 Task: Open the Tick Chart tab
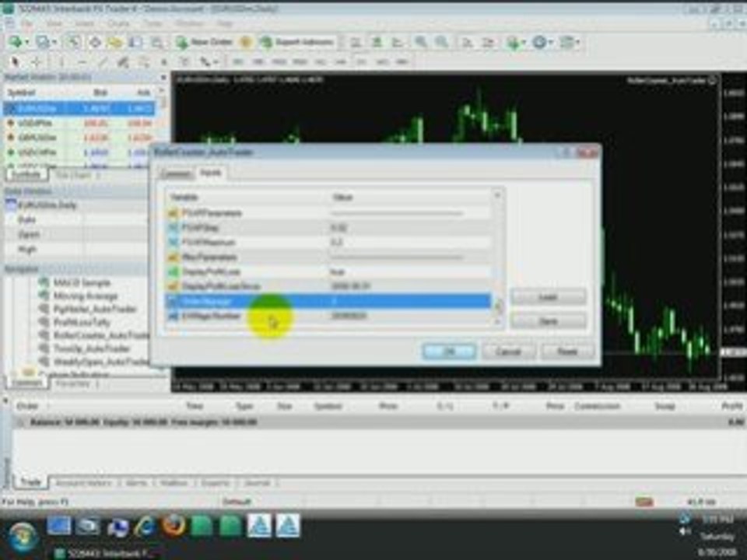73,175
